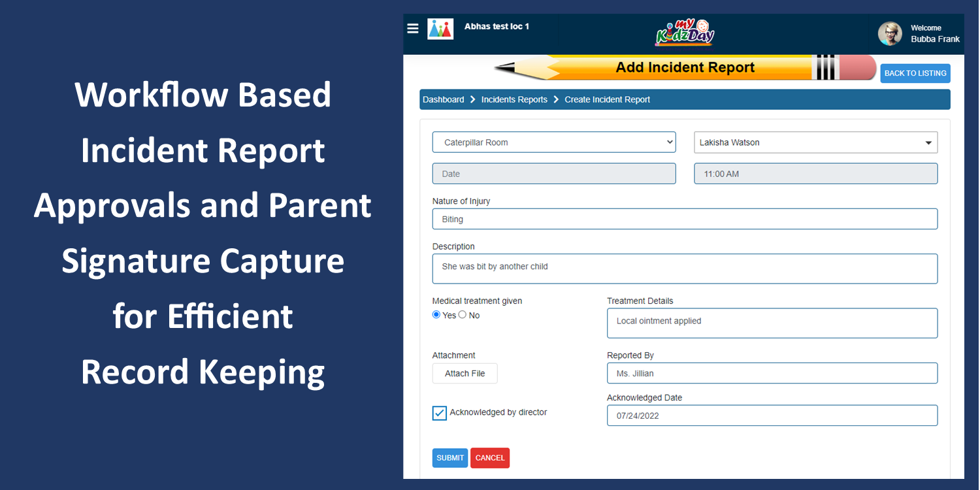Submit the incident report

pos(450,458)
